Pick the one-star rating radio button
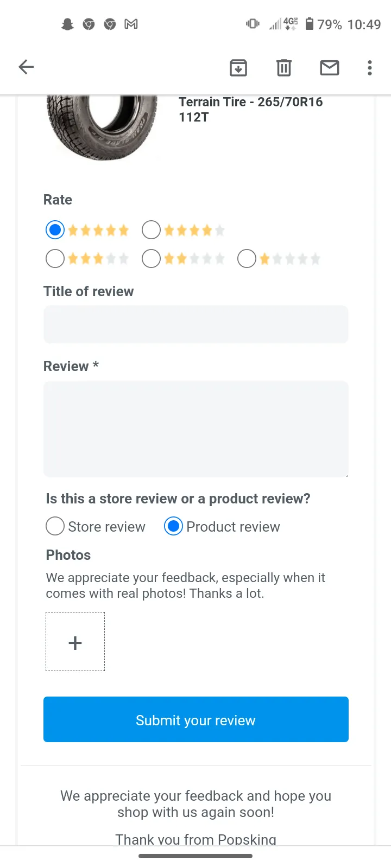Image resolution: width=391 pixels, height=868 pixels. pyautogui.click(x=247, y=259)
